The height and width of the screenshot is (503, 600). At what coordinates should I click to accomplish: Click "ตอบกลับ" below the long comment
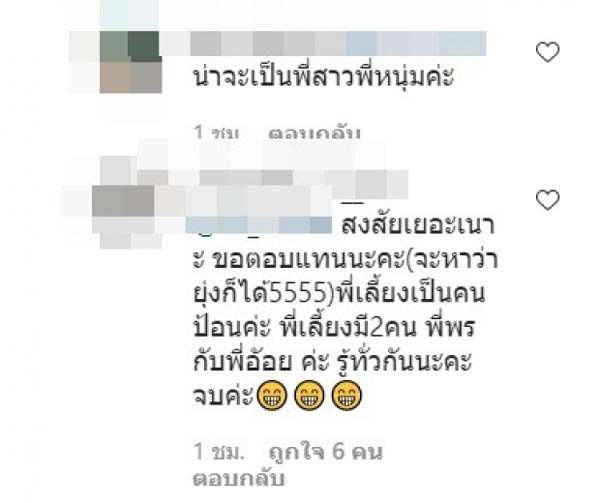239,478
